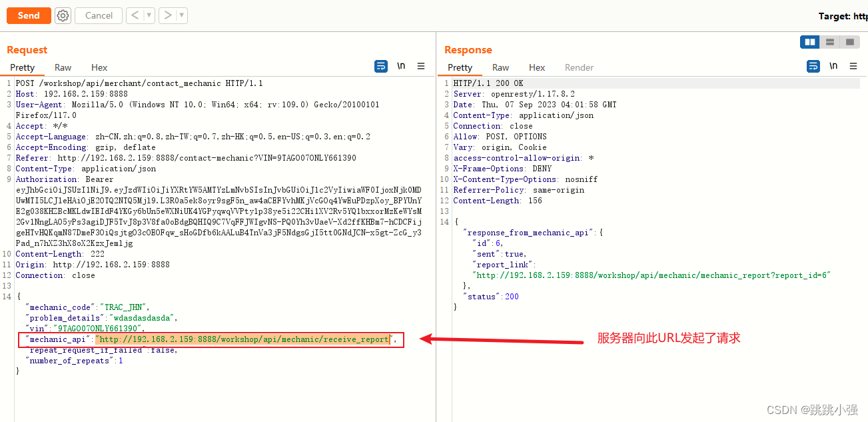
Task: Click the Content-Length: 222 request line
Action: coord(60,254)
